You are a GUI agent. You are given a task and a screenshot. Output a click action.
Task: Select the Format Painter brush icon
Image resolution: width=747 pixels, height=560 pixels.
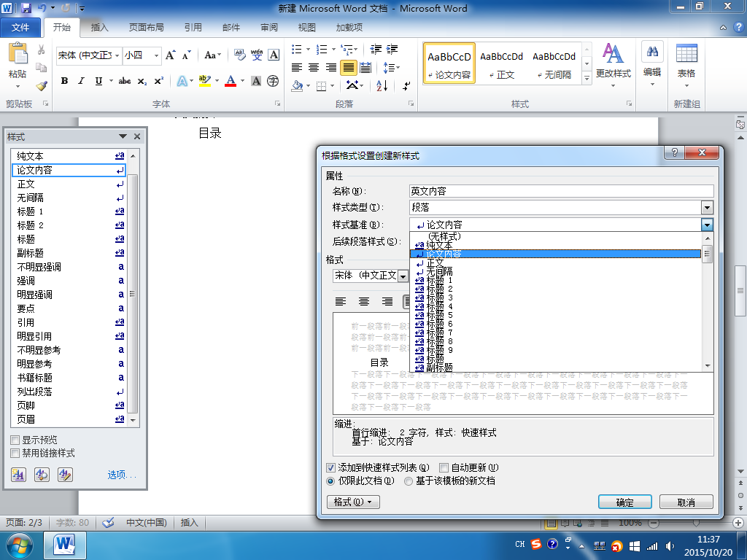pos(42,85)
